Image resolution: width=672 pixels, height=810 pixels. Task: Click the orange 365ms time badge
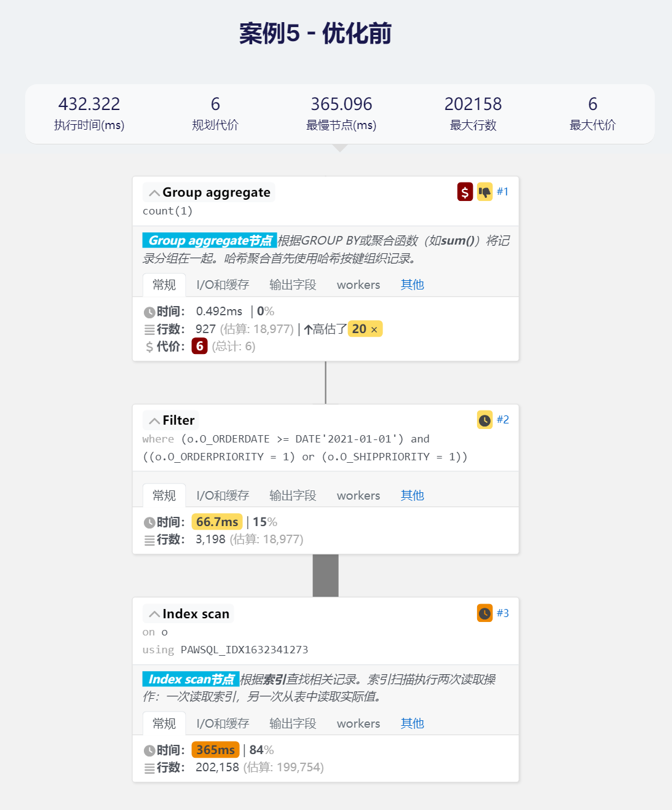point(215,750)
